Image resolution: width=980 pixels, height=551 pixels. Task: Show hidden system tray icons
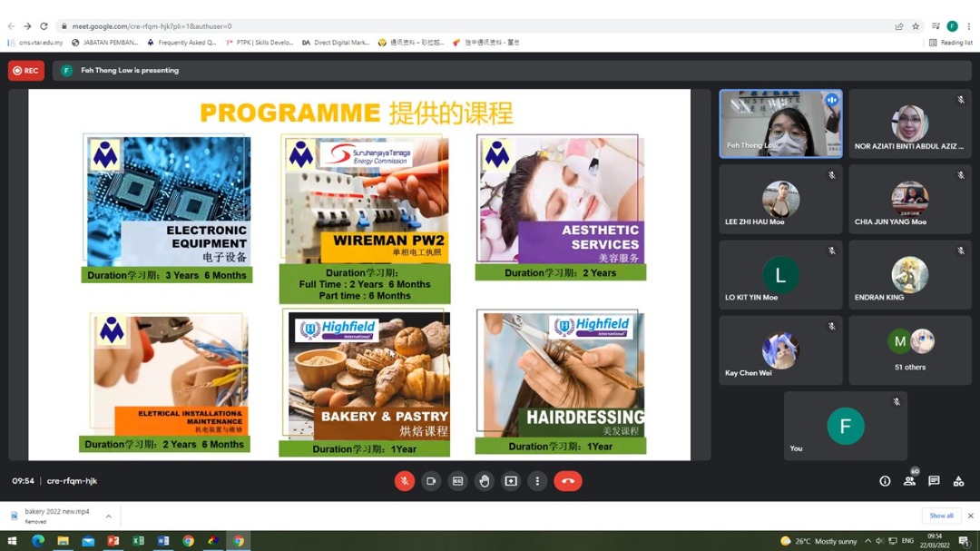coord(867,541)
